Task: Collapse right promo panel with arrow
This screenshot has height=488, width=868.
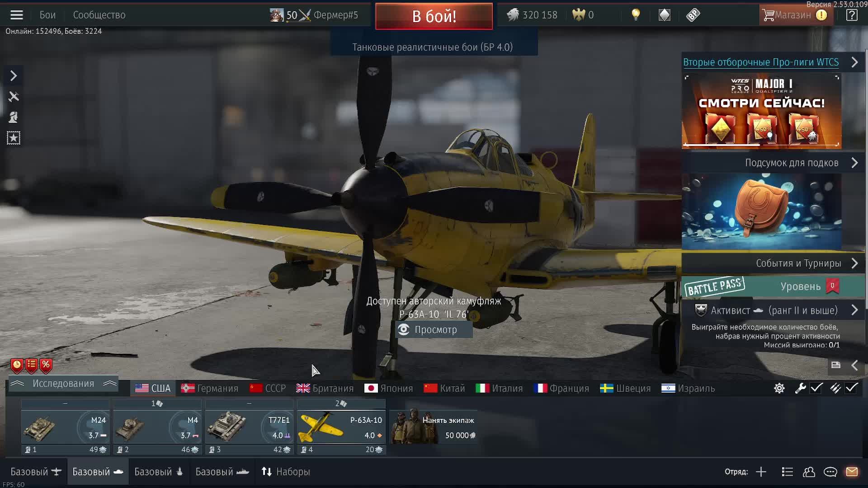Action: pos(854,365)
